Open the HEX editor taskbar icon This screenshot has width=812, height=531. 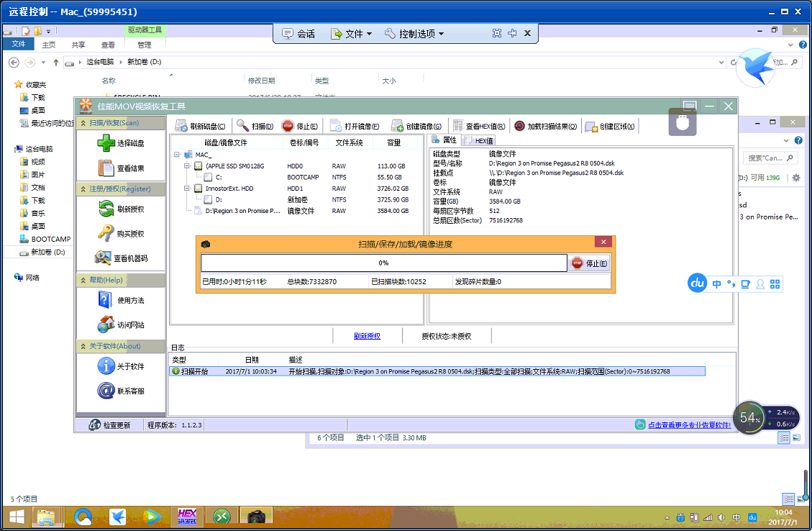click(187, 517)
